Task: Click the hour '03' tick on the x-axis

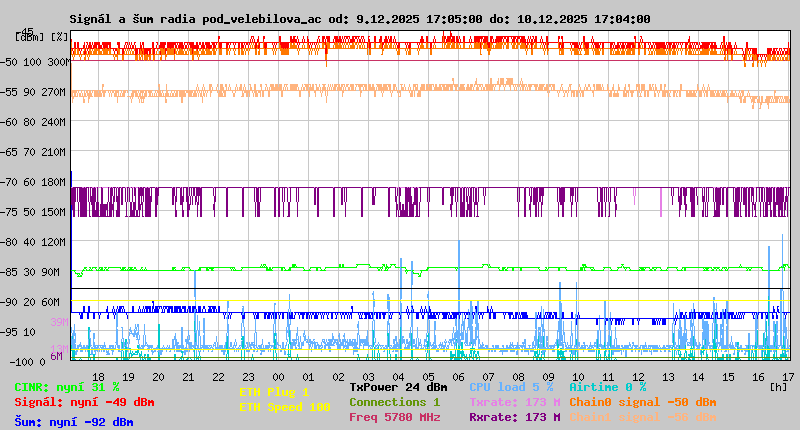Action: 368,377
